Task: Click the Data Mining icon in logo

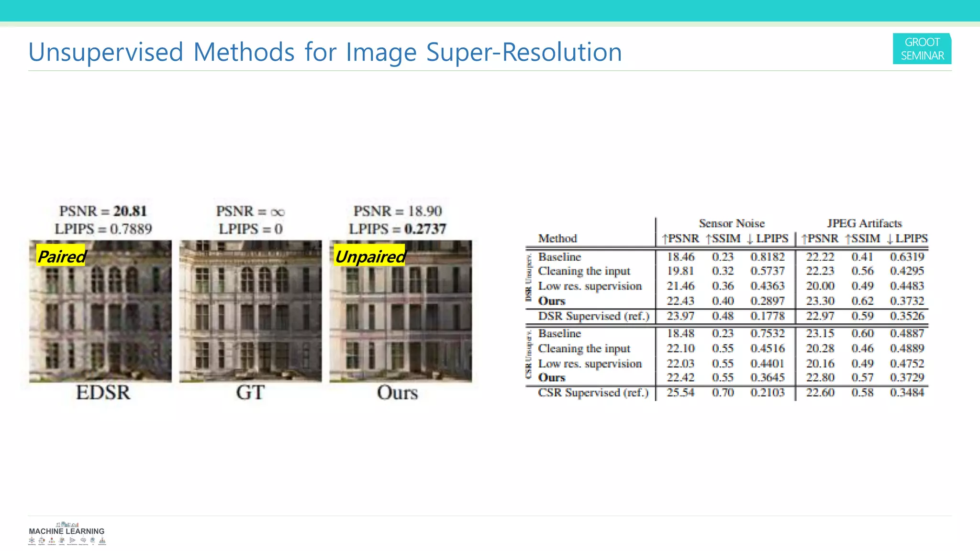Action: click(32, 540)
